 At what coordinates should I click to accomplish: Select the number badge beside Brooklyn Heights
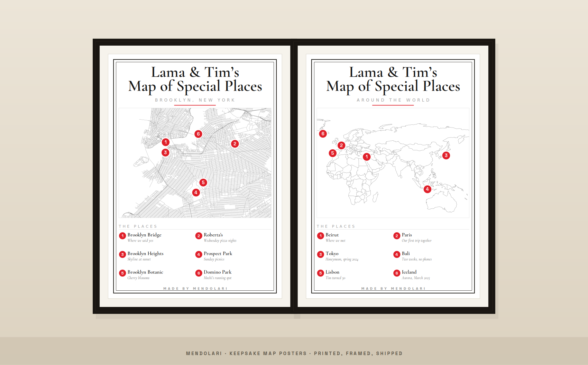tap(122, 254)
